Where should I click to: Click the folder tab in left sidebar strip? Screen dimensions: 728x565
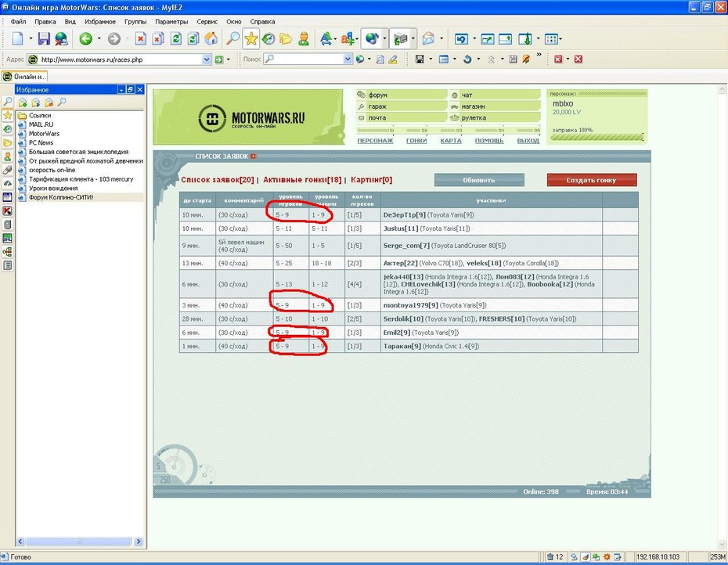[7, 142]
